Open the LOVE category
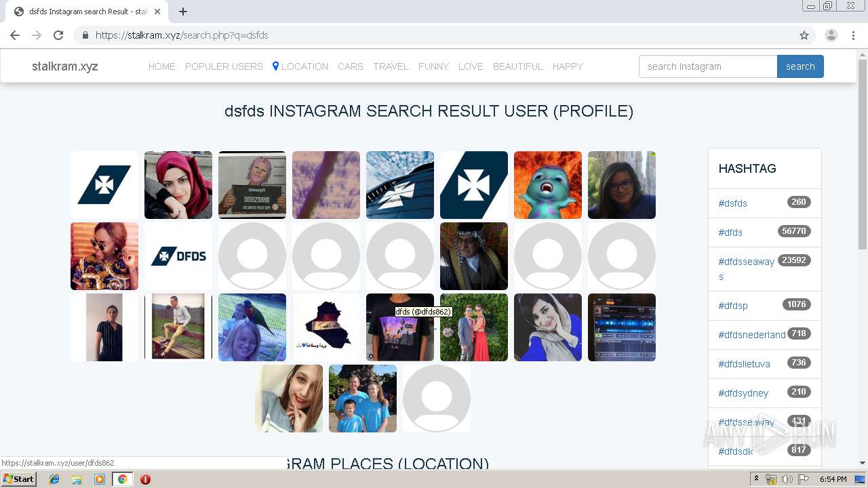868x488 pixels. tap(471, 66)
